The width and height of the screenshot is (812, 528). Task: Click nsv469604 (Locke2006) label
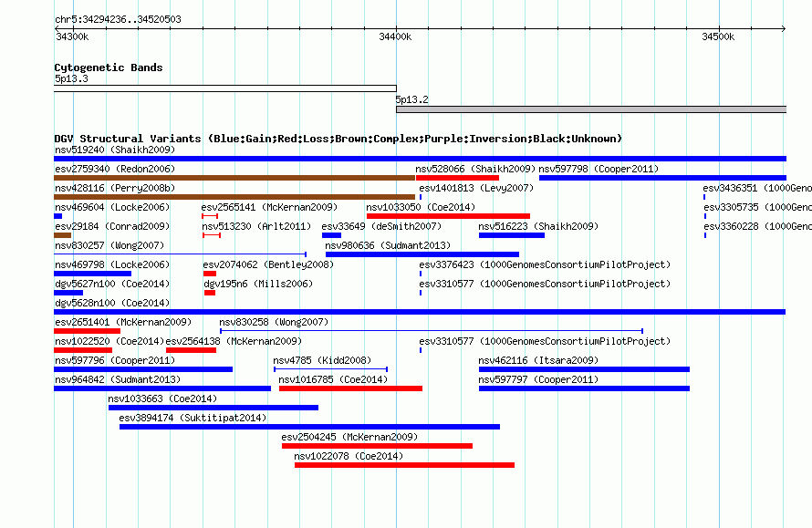click(x=112, y=207)
